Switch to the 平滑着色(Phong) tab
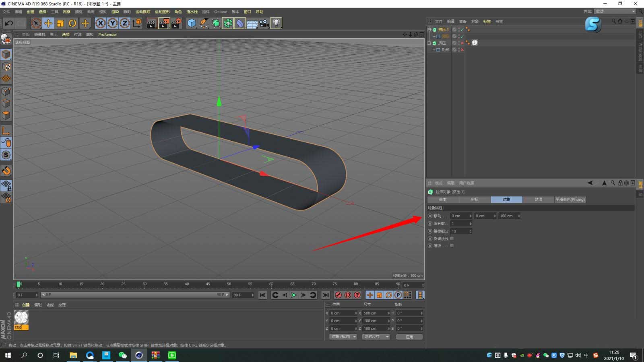The width and height of the screenshot is (644, 362). click(570, 200)
